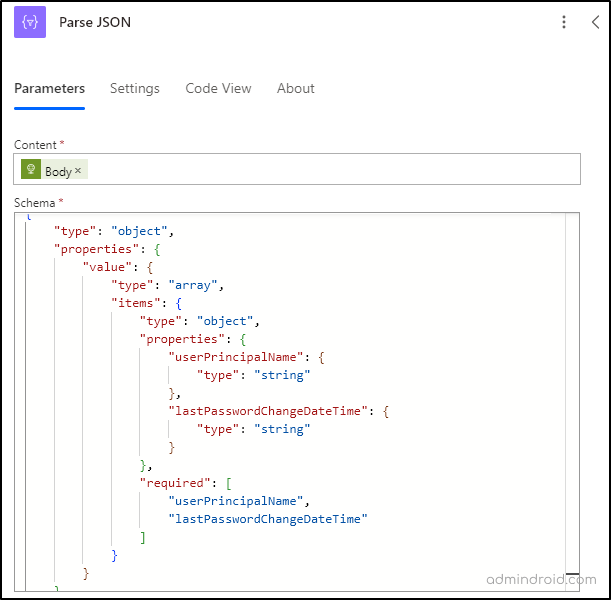Click the schema editor vertical scrollbar
611x600 pixels.
pos(572,401)
